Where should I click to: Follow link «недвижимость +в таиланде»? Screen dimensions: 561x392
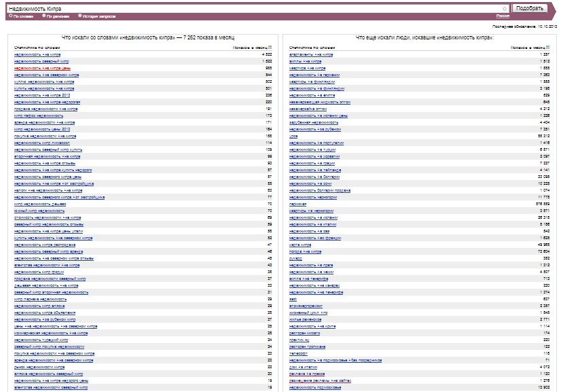coord(315,171)
